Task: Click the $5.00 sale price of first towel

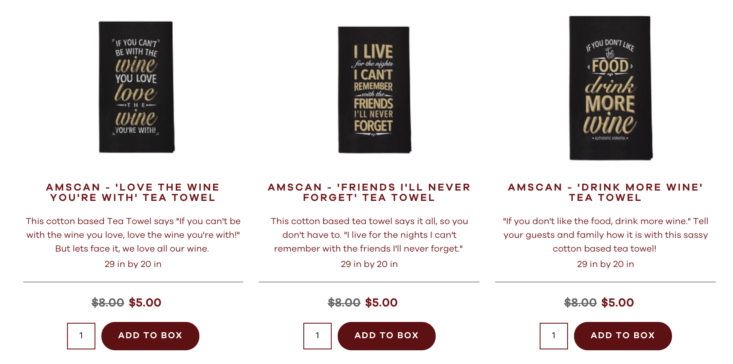Action: (145, 303)
